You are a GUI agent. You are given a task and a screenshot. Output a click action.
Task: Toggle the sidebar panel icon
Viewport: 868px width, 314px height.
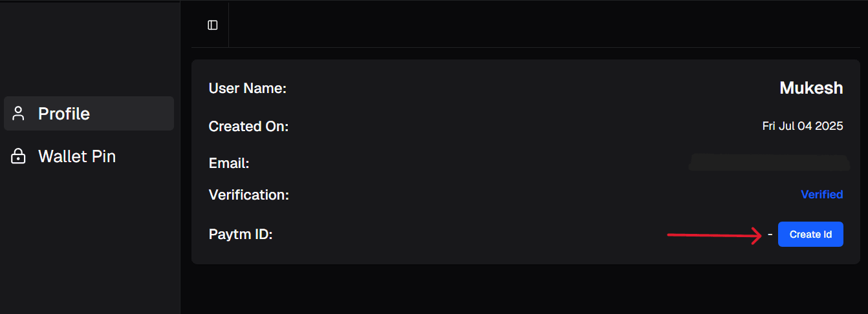212,25
